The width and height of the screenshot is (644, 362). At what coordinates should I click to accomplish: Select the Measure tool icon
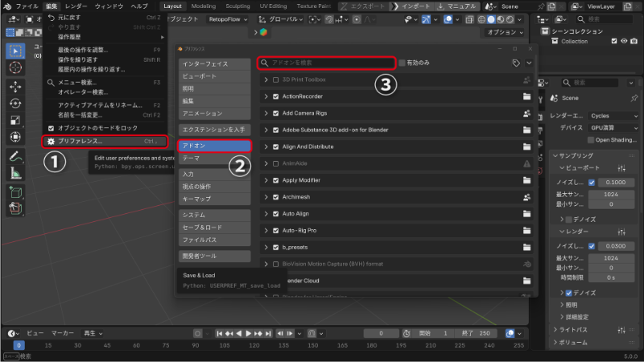pyautogui.click(x=17, y=173)
